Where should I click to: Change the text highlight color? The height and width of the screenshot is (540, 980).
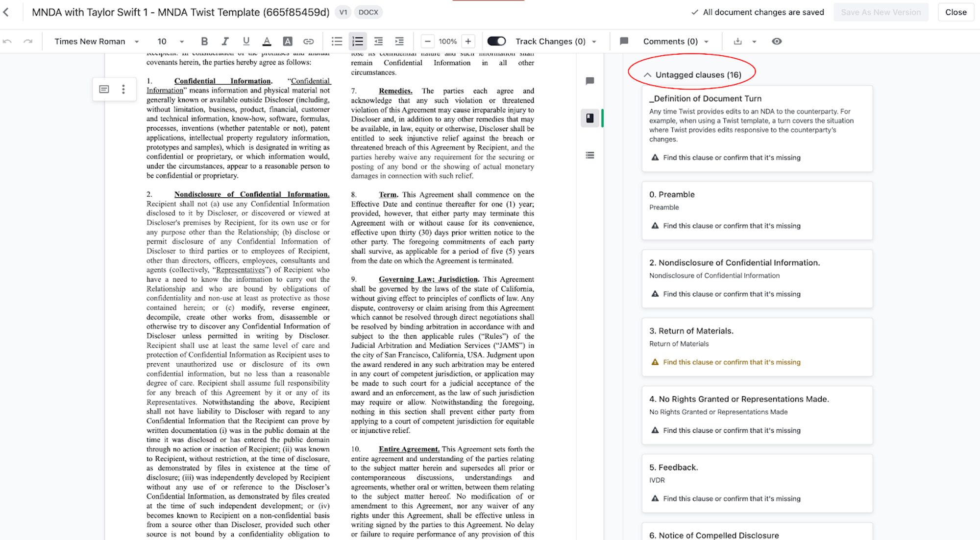click(x=288, y=42)
